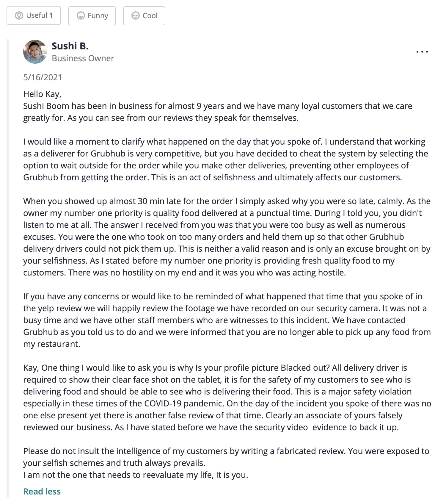Toggle the Cool reaction button
Image resolution: width=446 pixels, height=504 pixels.
144,15
